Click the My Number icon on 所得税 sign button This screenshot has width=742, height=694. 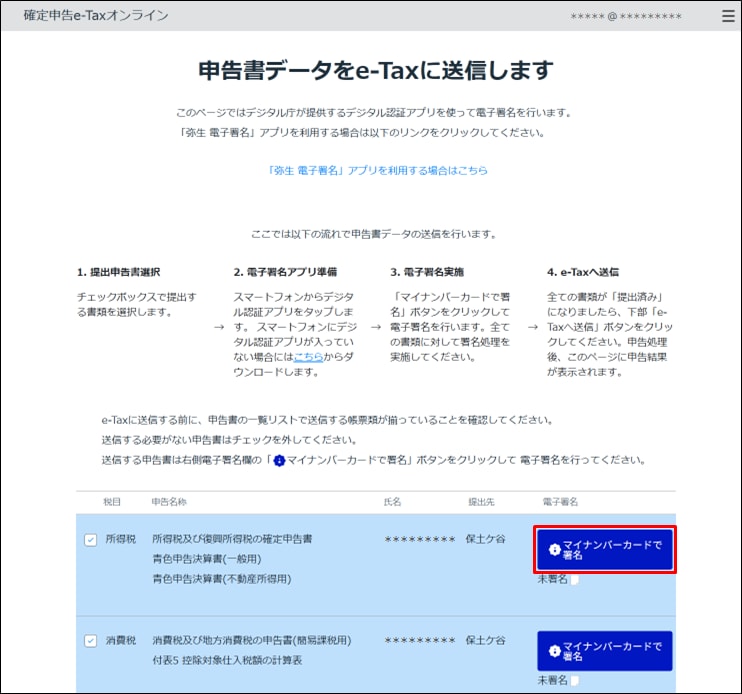coord(555,550)
